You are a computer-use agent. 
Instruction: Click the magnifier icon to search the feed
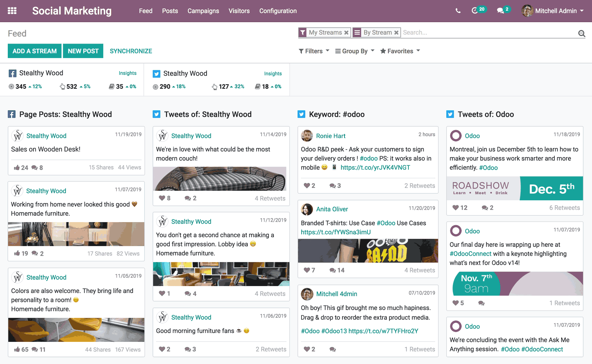[x=582, y=33]
